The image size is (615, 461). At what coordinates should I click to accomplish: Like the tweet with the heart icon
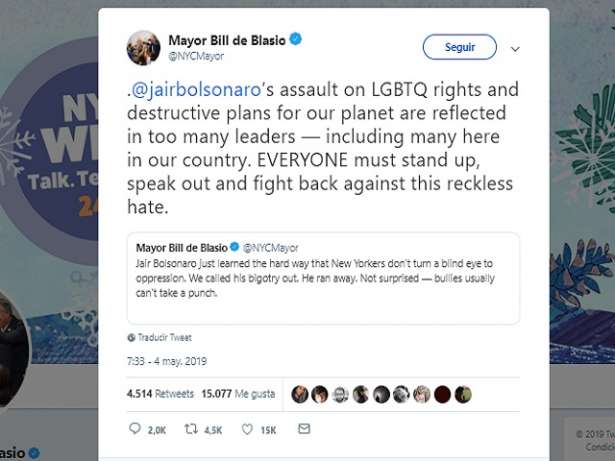(247, 429)
